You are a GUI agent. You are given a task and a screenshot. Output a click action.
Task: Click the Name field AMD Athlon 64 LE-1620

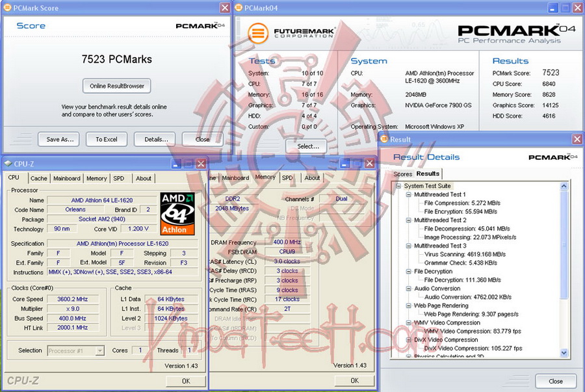click(x=102, y=200)
